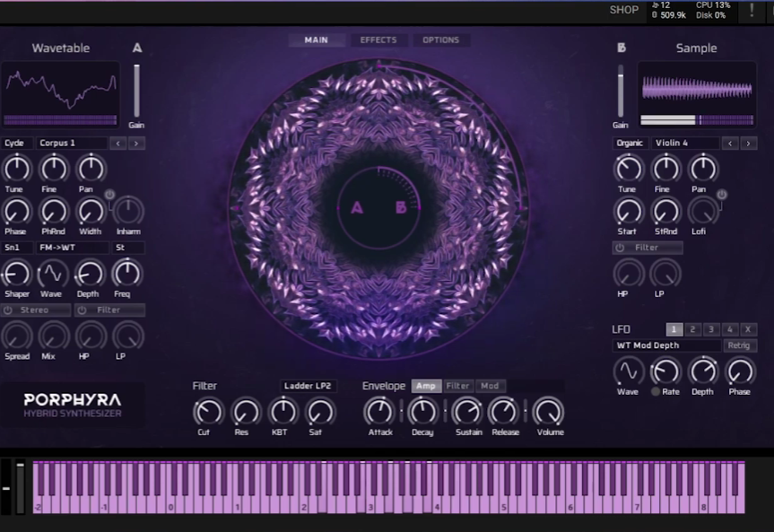
Task: Click next arrow beside Violin 4
Action: pos(751,142)
